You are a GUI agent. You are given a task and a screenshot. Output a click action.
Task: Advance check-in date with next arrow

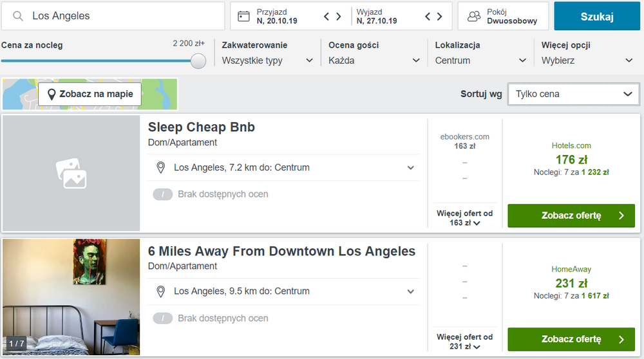pos(339,17)
